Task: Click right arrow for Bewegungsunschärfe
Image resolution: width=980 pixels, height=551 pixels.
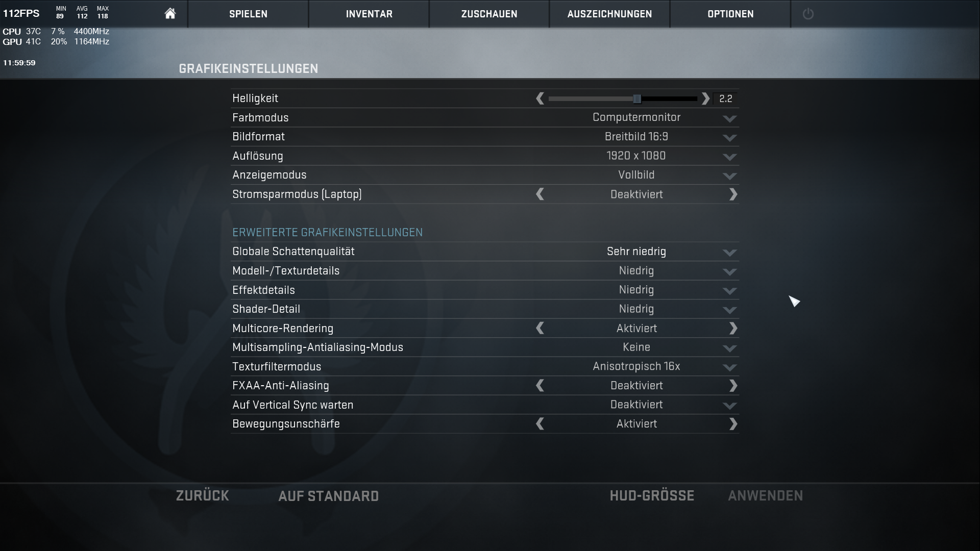Action: pyautogui.click(x=733, y=424)
